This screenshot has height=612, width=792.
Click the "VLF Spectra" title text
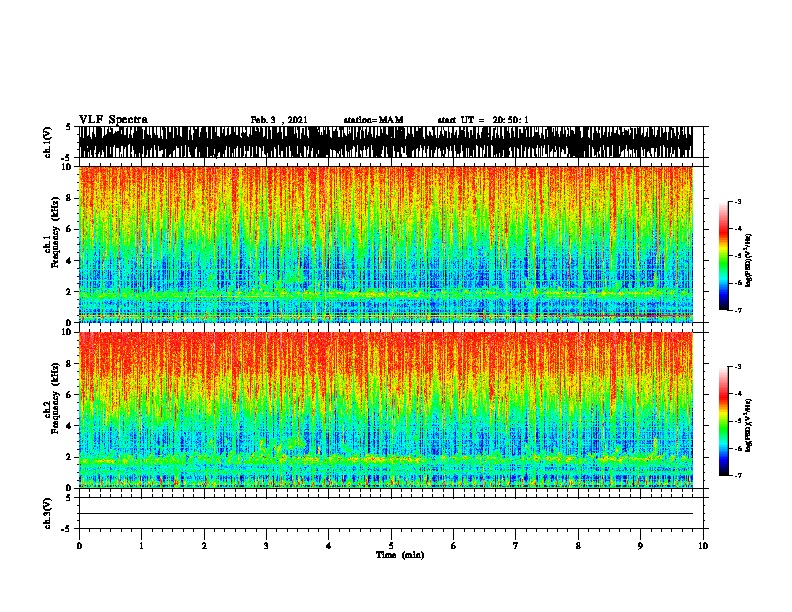pos(113,120)
